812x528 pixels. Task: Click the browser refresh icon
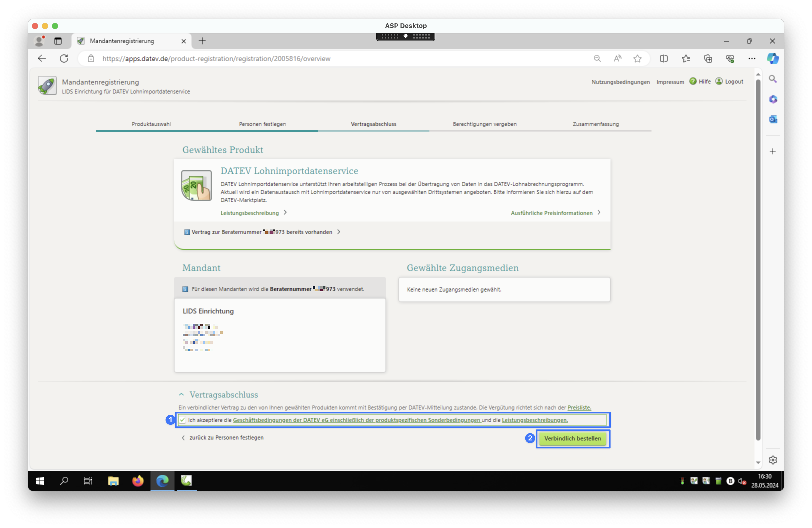[64, 58]
